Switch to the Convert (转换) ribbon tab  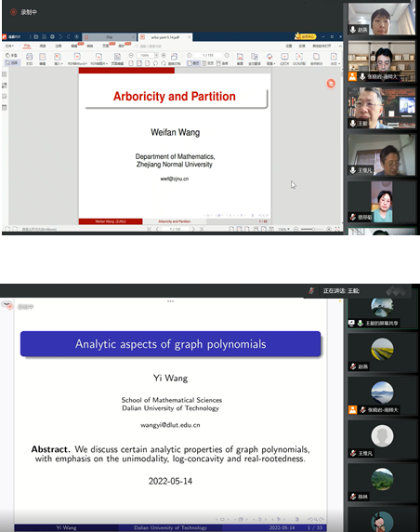pyautogui.click(x=90, y=46)
